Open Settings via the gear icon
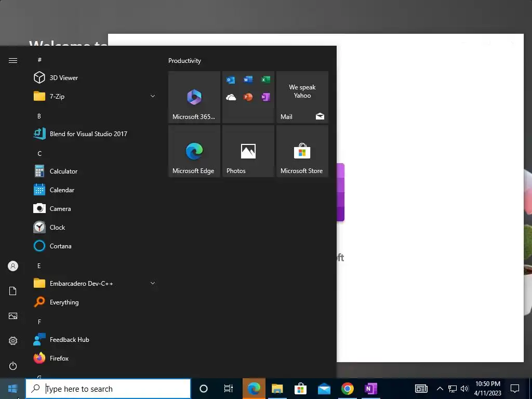This screenshot has height=399, width=532. pos(13,341)
